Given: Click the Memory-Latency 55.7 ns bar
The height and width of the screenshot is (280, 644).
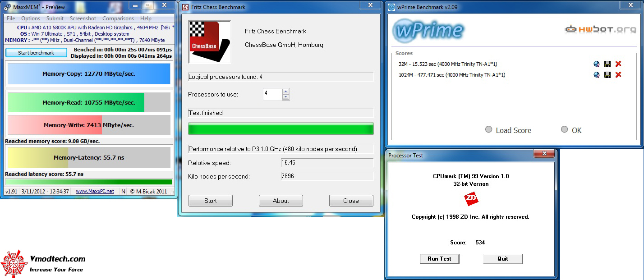Looking at the screenshot, I should click(x=89, y=158).
